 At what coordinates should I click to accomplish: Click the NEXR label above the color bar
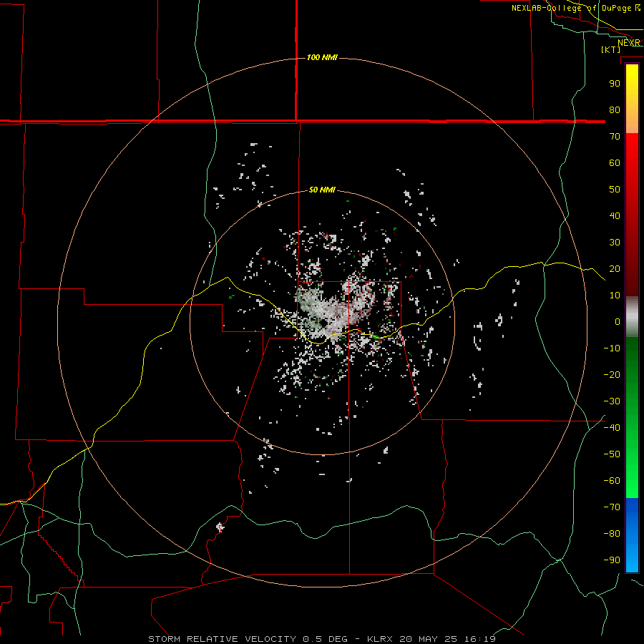point(628,43)
